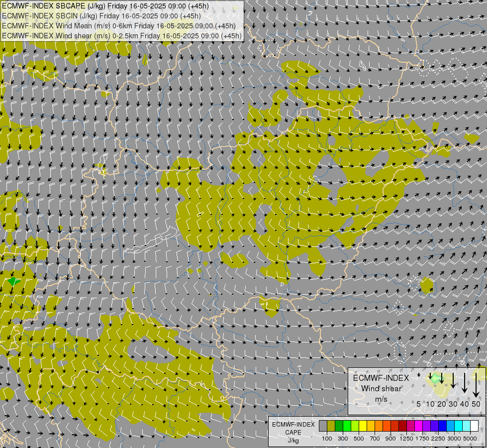Click the '5000' CAPE scale label
Image resolution: width=487 pixels, height=448 pixels.
pos(470,439)
